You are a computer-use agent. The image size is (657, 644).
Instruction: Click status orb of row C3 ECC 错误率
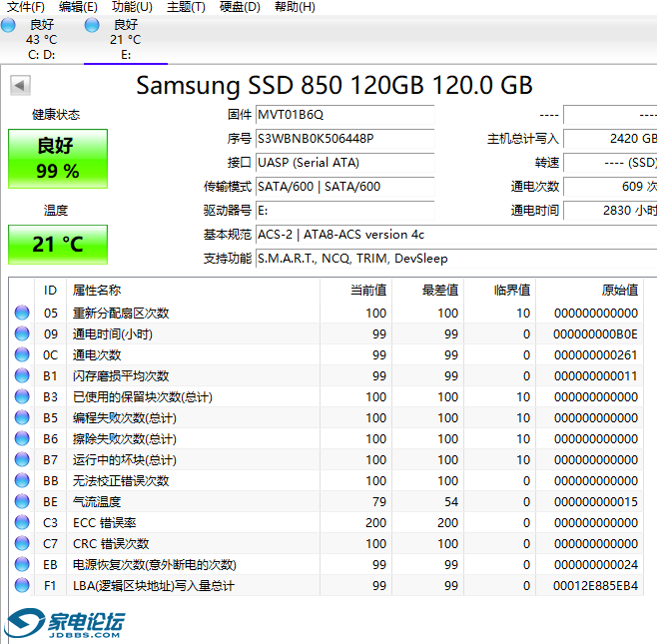tap(22, 522)
